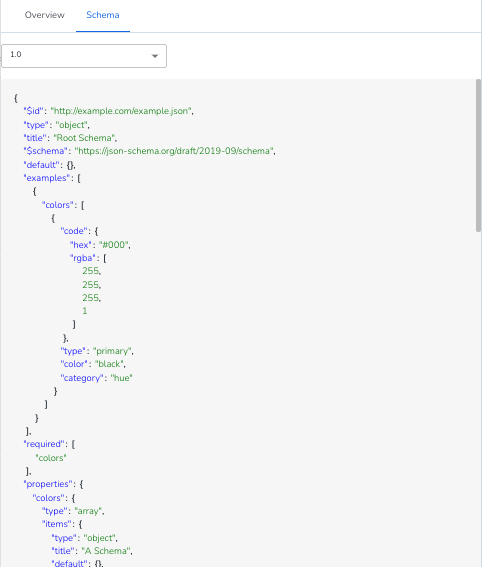482x567 pixels.
Task: Open the 1.0 version dropdown
Action: point(84,56)
